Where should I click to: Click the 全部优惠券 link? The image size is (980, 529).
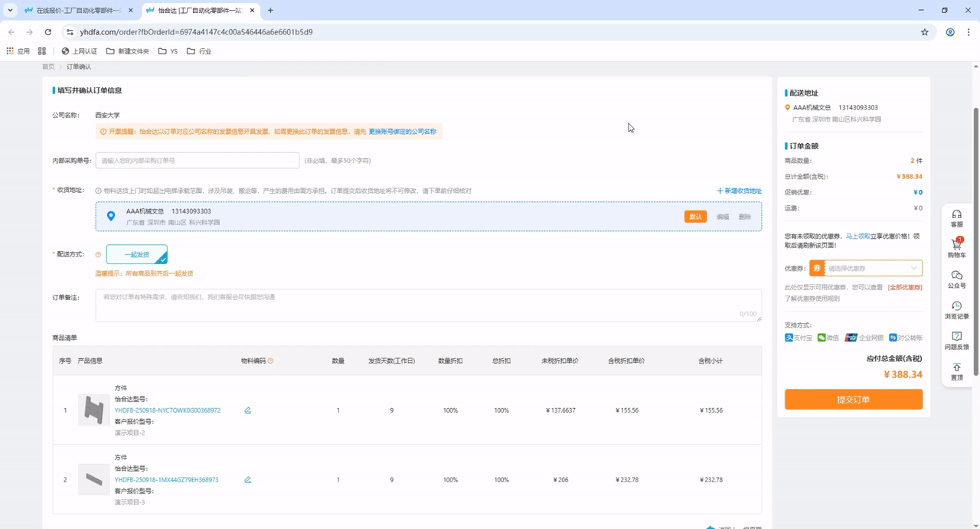tap(904, 288)
